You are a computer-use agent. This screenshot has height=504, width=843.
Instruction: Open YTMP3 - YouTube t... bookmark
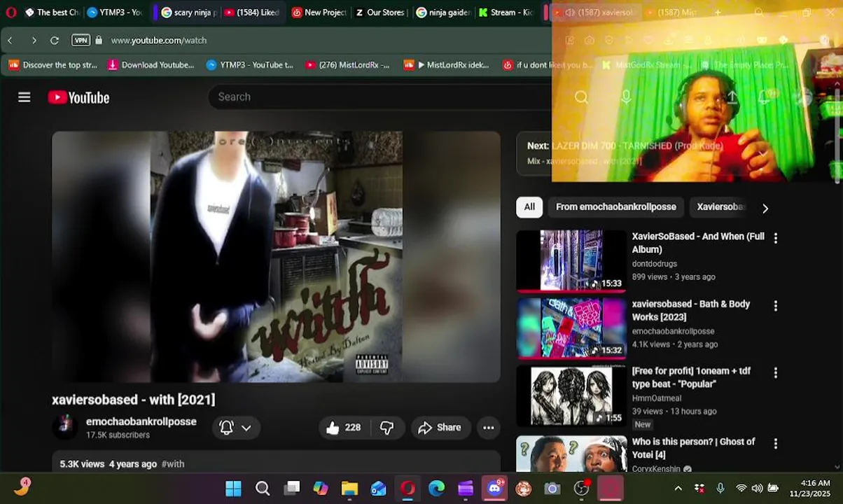click(x=250, y=65)
